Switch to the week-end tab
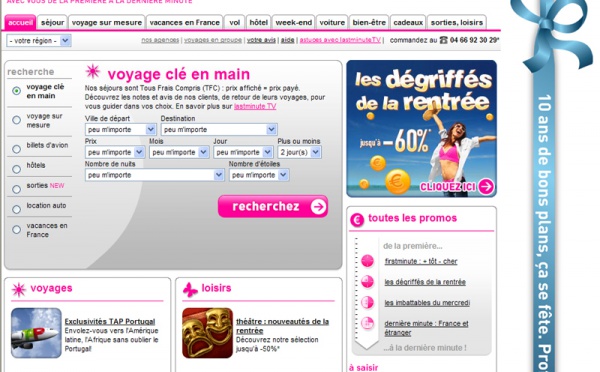This screenshot has width=600, height=372. pos(293,23)
